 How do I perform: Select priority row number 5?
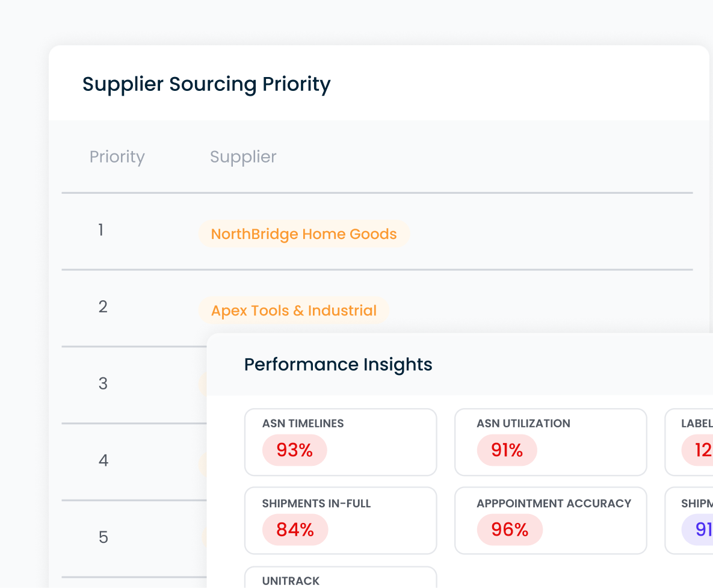point(103,537)
